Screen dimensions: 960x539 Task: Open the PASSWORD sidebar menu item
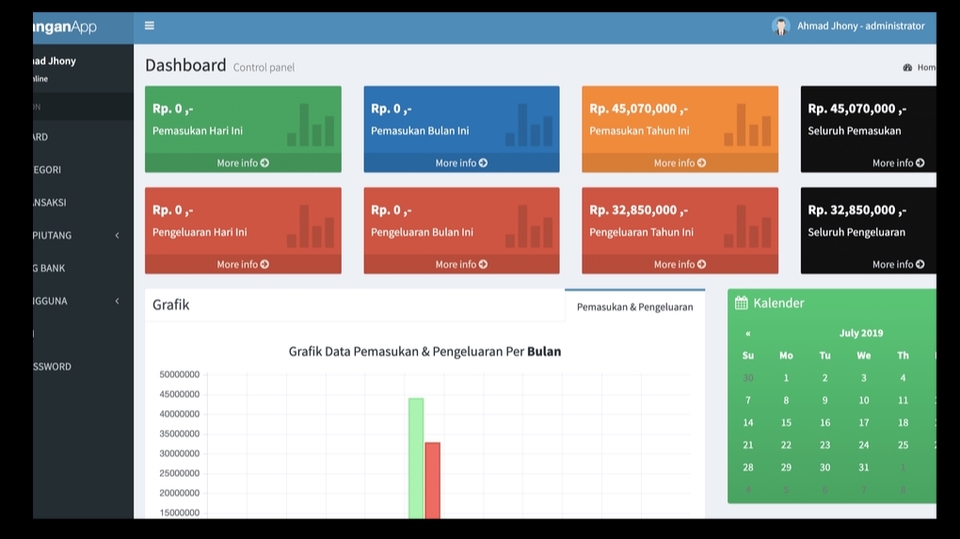click(83, 366)
